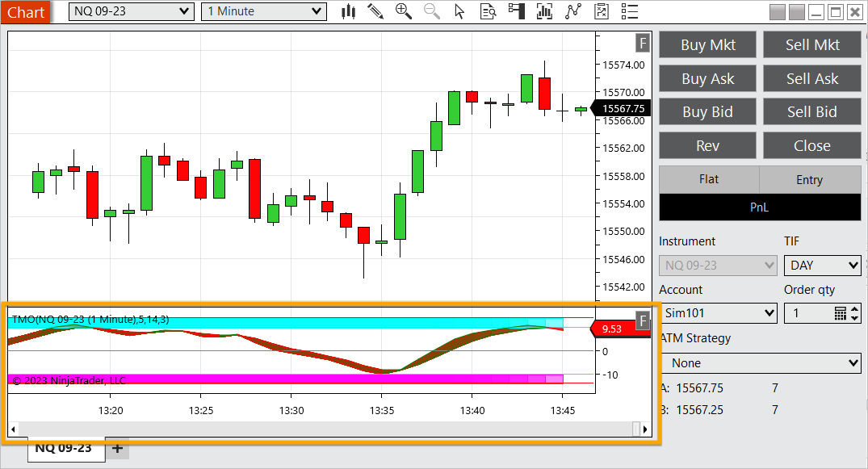Screen dimensions: 868x469
Task: Open the NQ 09-23 instrument dropdown in toolbar
Action: click(131, 11)
